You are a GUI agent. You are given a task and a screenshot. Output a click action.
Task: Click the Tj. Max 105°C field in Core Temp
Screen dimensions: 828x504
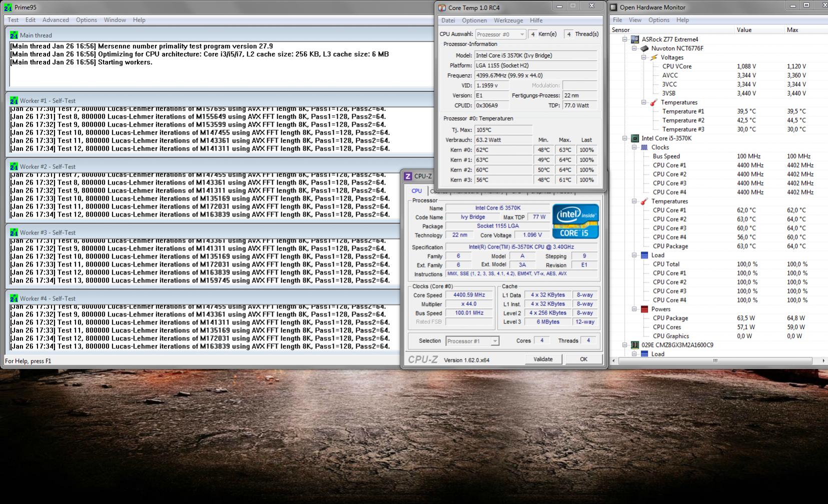[504, 130]
